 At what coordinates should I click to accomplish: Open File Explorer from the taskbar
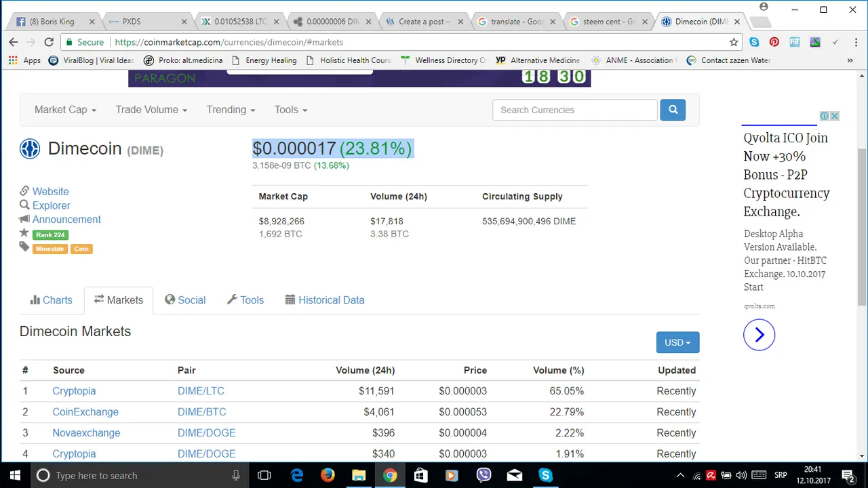pos(359,475)
